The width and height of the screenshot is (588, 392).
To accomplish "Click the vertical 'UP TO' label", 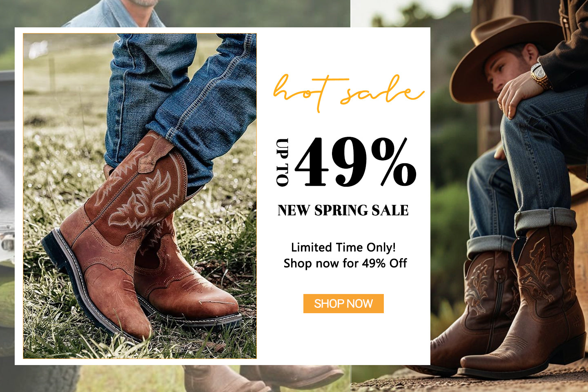I will coord(282,162).
